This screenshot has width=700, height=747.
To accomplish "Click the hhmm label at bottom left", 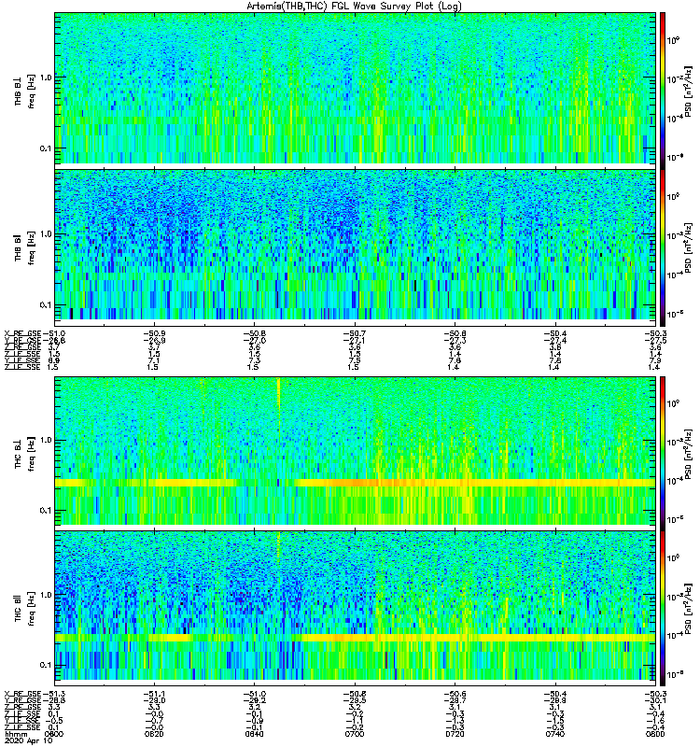I will tap(14, 734).
